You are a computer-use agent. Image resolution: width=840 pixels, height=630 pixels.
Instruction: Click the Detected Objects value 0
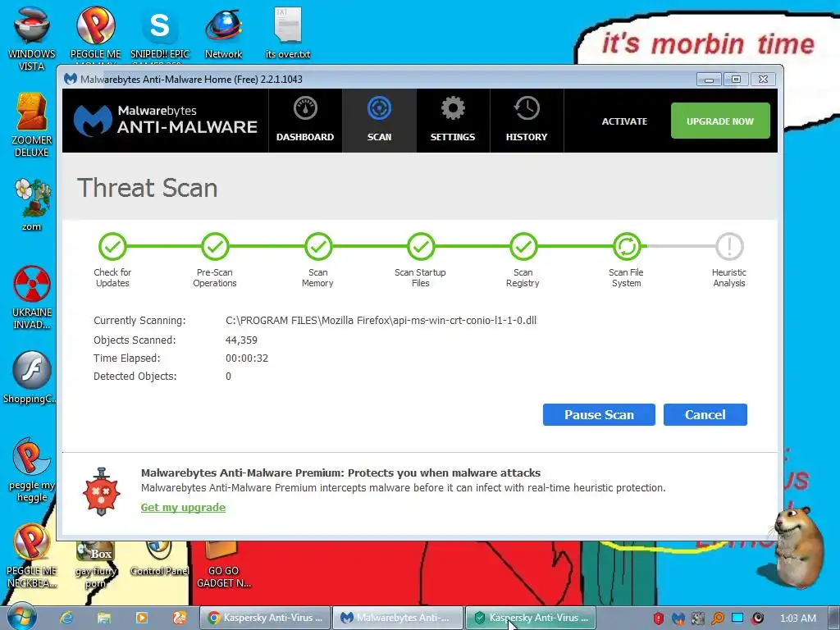pyautogui.click(x=228, y=377)
